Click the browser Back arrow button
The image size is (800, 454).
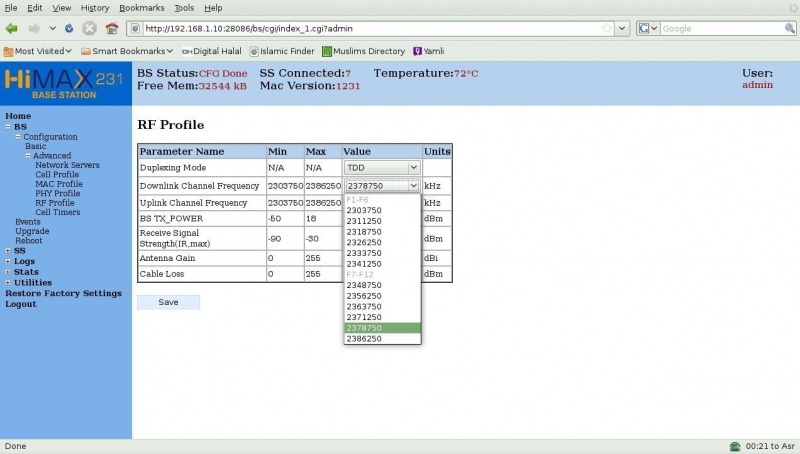(x=12, y=28)
